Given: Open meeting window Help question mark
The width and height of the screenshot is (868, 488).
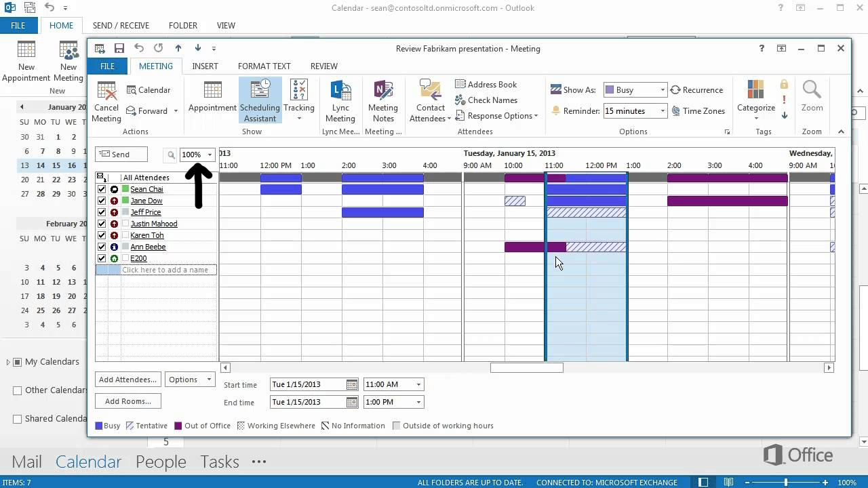Looking at the screenshot, I should click(x=762, y=48).
